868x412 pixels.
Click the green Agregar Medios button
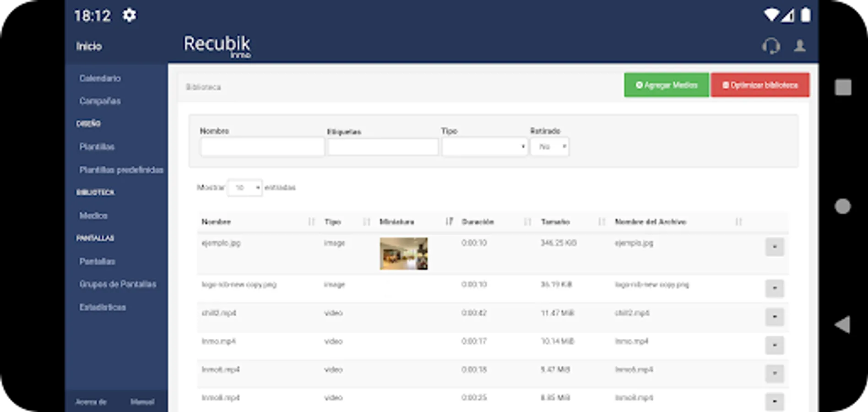click(667, 85)
